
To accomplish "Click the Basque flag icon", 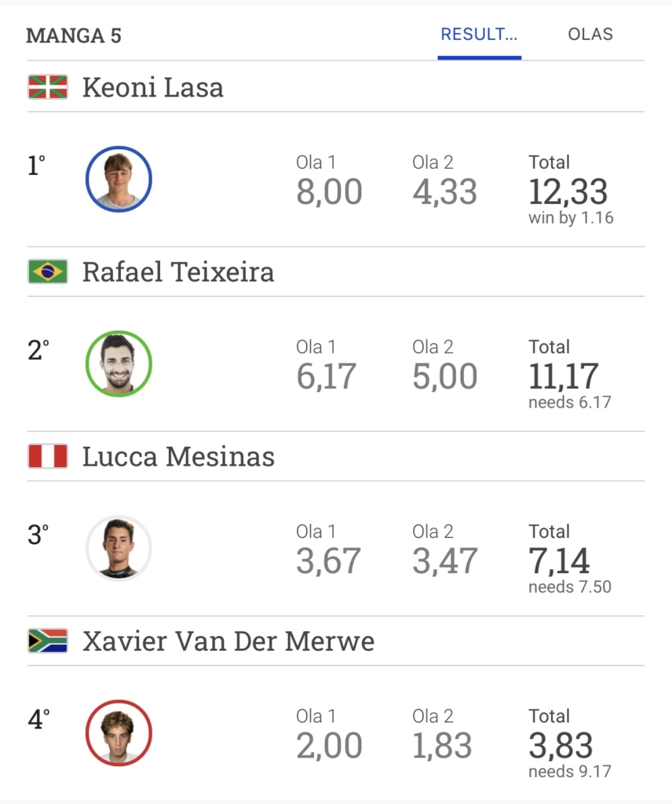I will (48, 87).
